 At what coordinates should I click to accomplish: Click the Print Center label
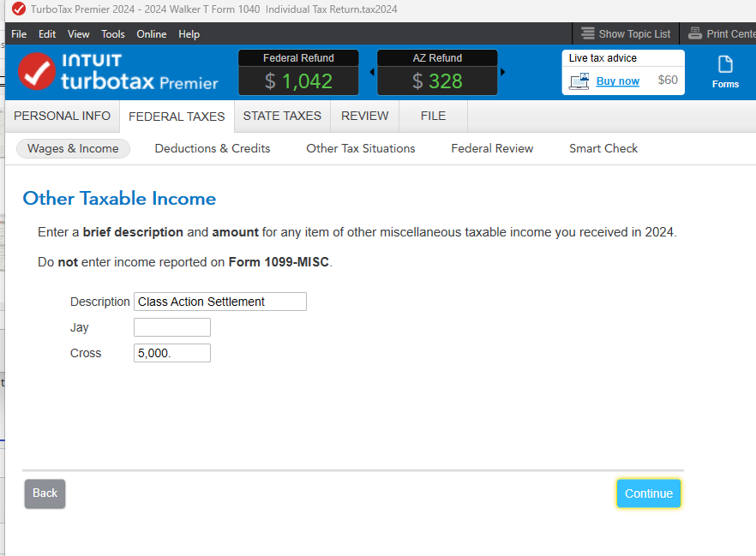(x=731, y=34)
